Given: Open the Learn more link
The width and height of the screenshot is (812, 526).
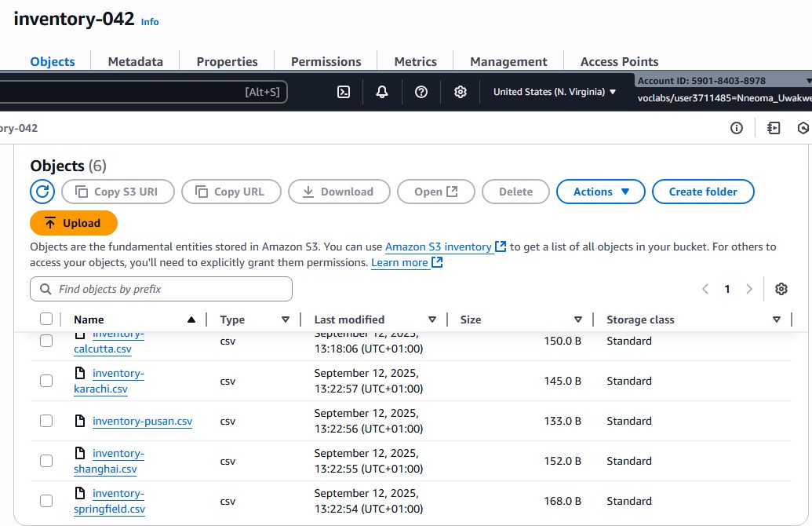Looking at the screenshot, I should [x=399, y=262].
